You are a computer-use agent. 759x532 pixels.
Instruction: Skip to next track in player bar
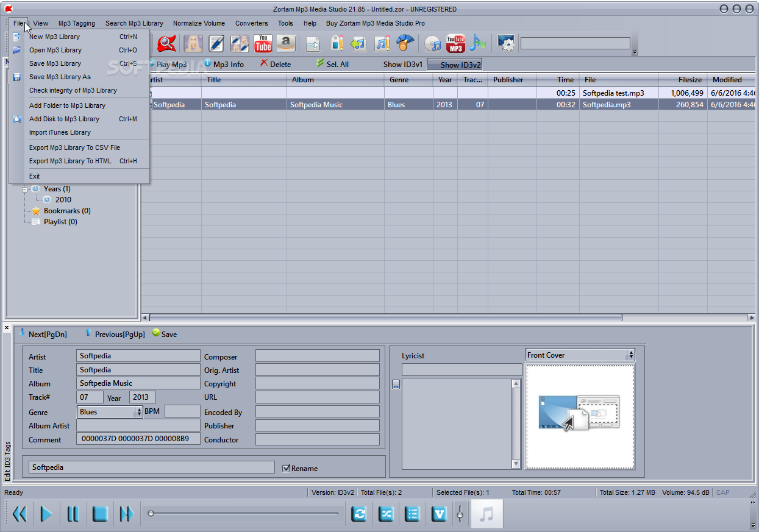[127, 514]
